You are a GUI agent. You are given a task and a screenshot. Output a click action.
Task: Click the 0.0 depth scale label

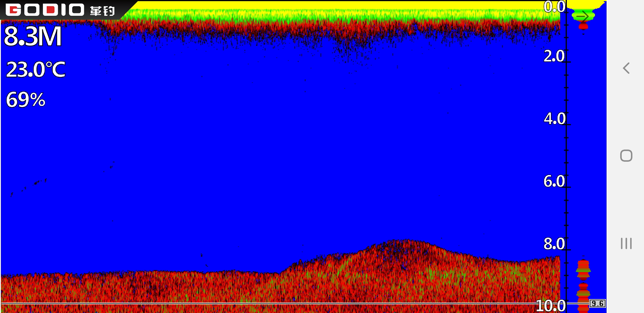click(554, 7)
